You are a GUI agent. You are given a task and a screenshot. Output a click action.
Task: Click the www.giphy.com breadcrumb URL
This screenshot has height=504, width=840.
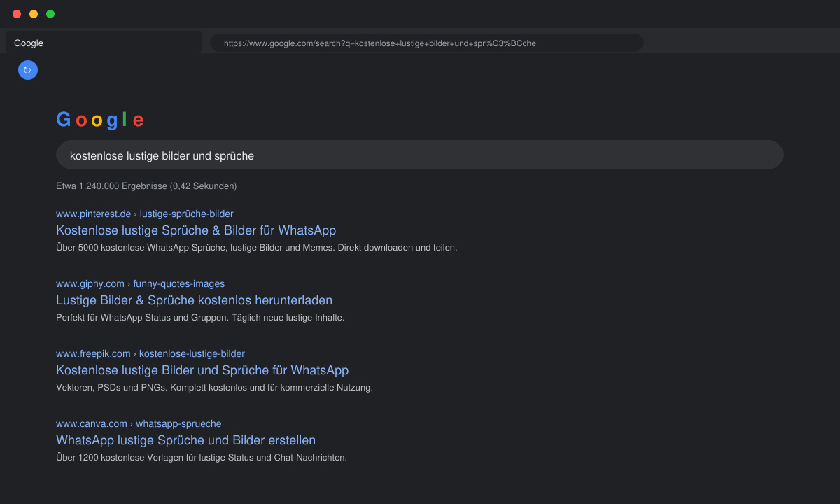pos(140,283)
